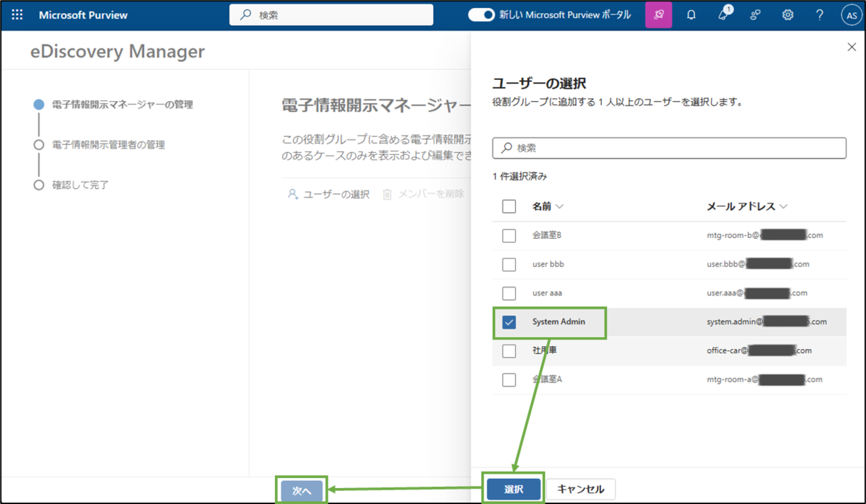Viewport: 866px width, 504px height.
Task: Click the office-car email address
Action: point(760,350)
